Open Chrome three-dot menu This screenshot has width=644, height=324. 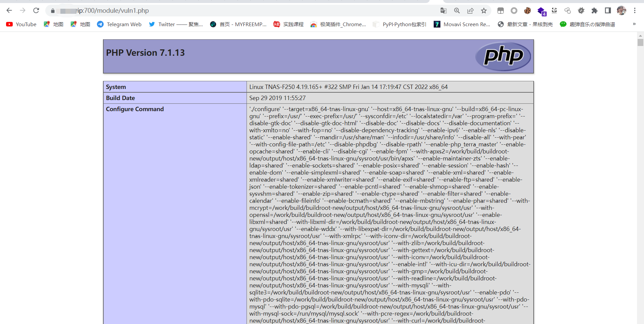(x=635, y=11)
